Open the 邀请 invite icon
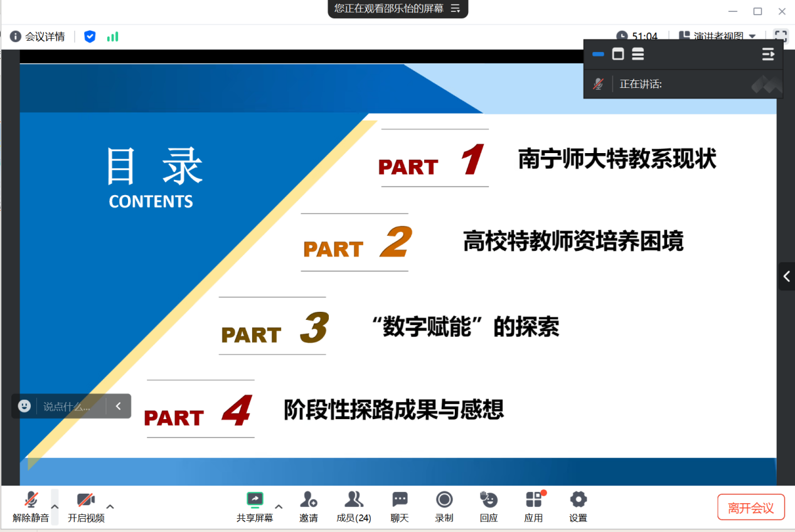This screenshot has height=532, width=795. click(x=308, y=506)
